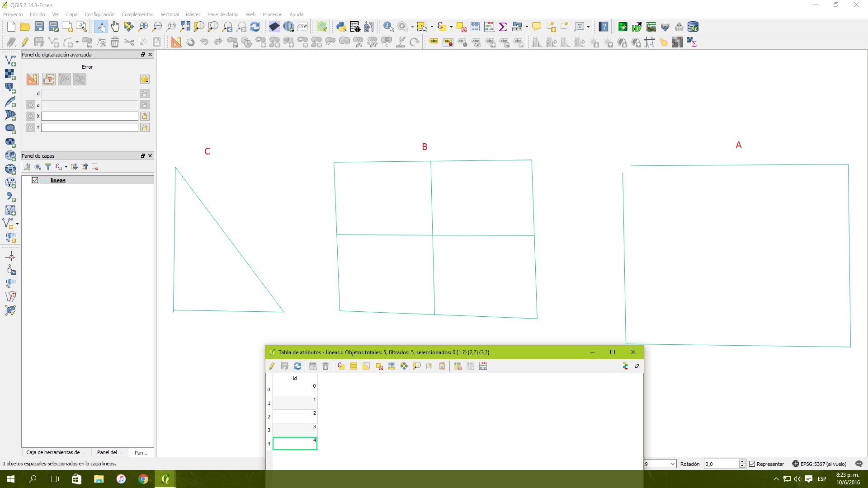Select the Add Feature digitizing tool
Screen dimensions: 868x488
coord(24,42)
